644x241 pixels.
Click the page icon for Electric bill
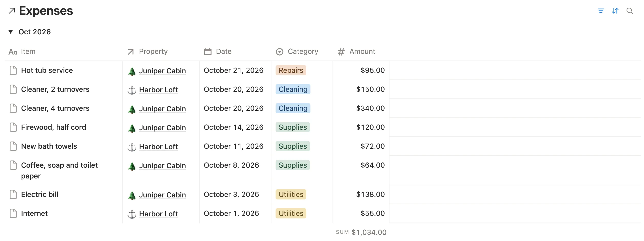click(13, 194)
